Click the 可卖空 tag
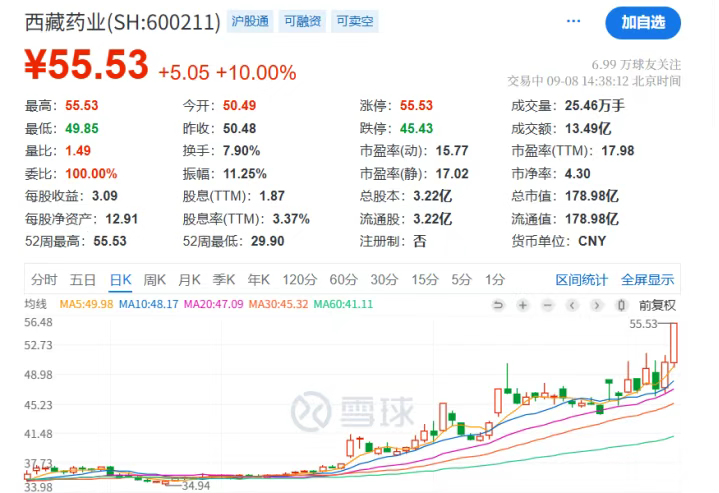The width and height of the screenshot is (719, 493). click(355, 22)
